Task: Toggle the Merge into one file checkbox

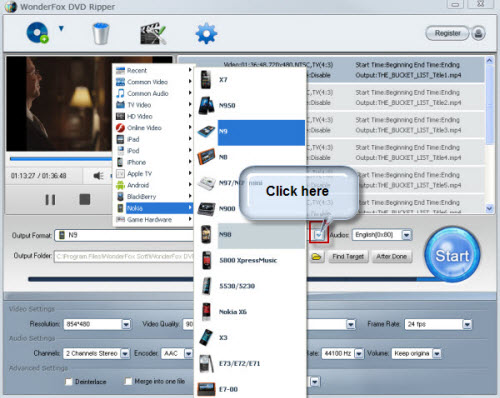Action: [128, 381]
